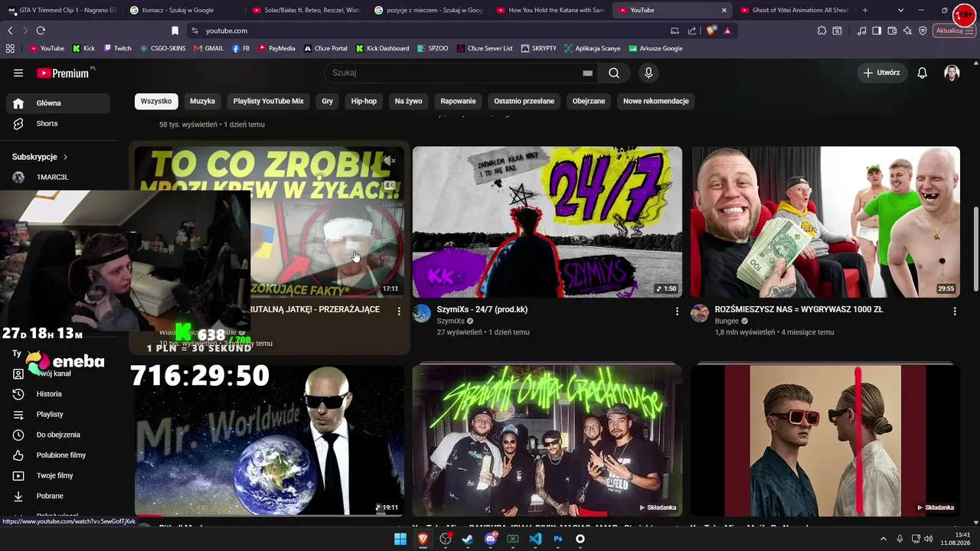Open Do obejrzenia watch later list
Screen dimensions: 980x551
[58, 435]
